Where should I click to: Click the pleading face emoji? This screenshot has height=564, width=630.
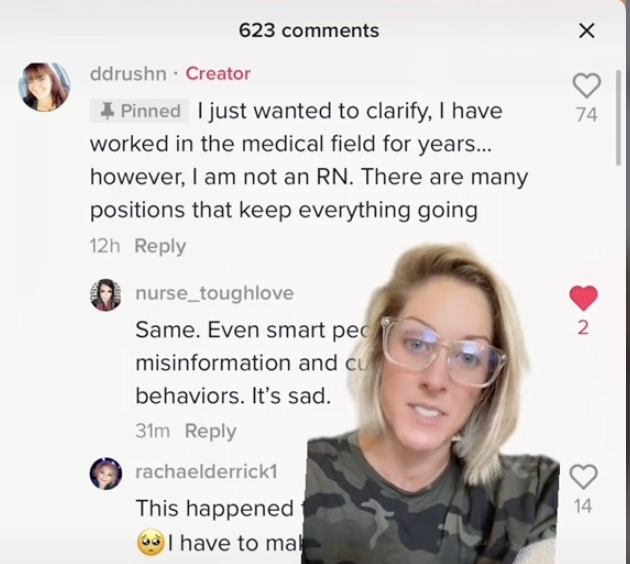pyautogui.click(x=151, y=543)
